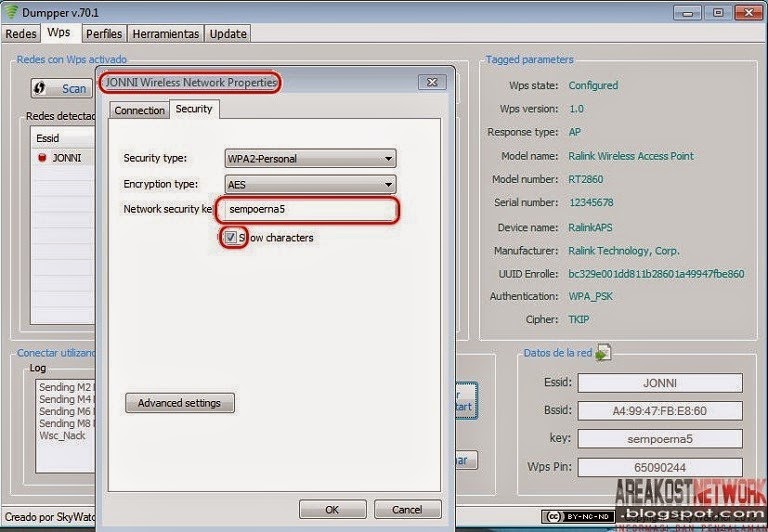
Task: Click Model name Ralink Wireless Access Point
Action: tap(631, 156)
